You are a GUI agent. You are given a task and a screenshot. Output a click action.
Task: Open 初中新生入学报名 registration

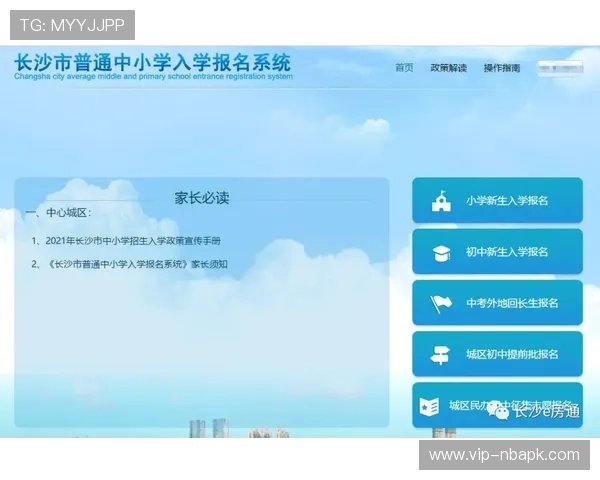(497, 251)
